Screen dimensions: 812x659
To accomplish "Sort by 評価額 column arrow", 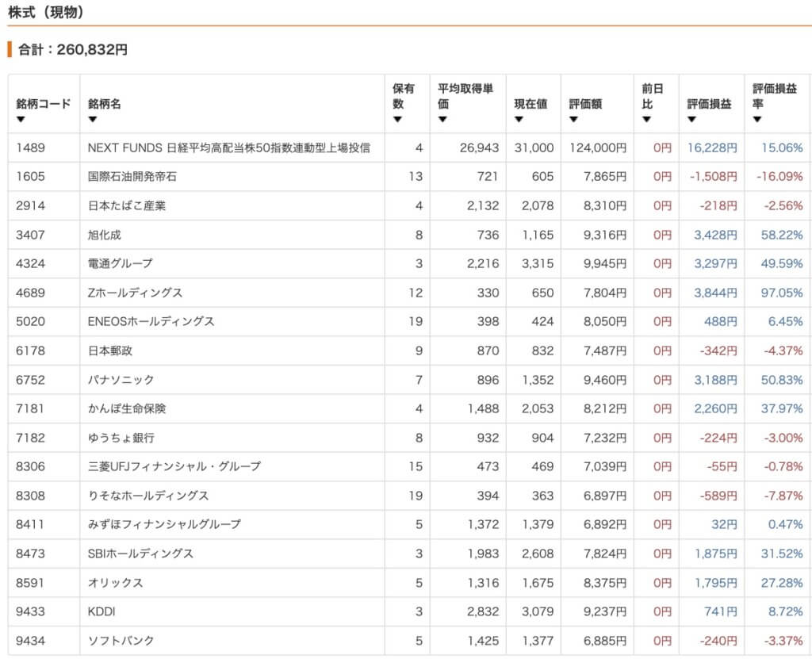I will pos(573,120).
